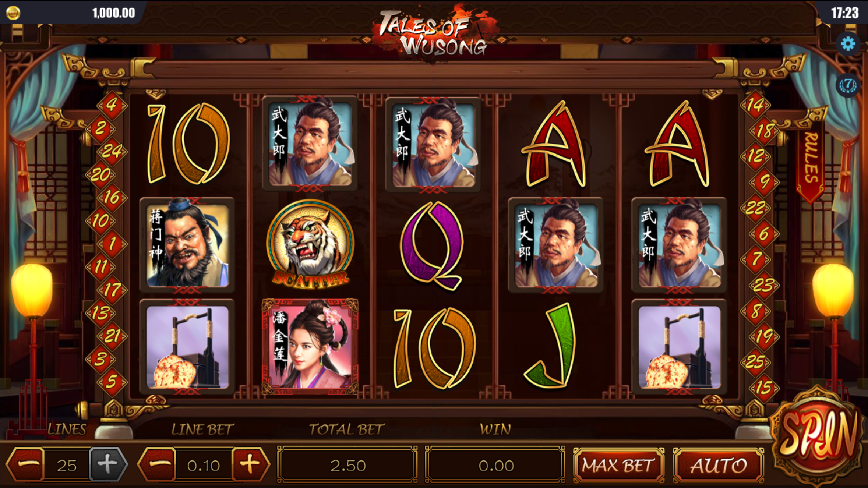Image resolution: width=868 pixels, height=488 pixels.
Task: Select payline number 25 marker
Action: pos(755,362)
